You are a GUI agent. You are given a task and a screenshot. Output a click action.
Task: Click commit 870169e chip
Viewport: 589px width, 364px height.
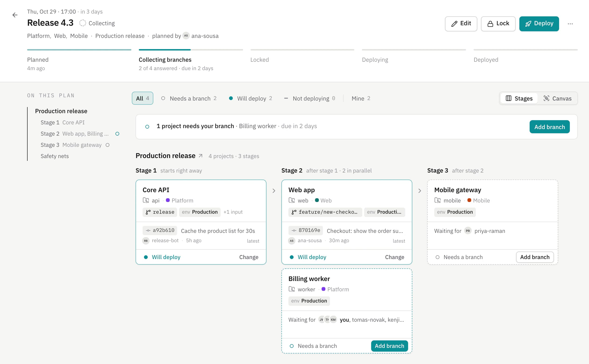[x=306, y=230]
